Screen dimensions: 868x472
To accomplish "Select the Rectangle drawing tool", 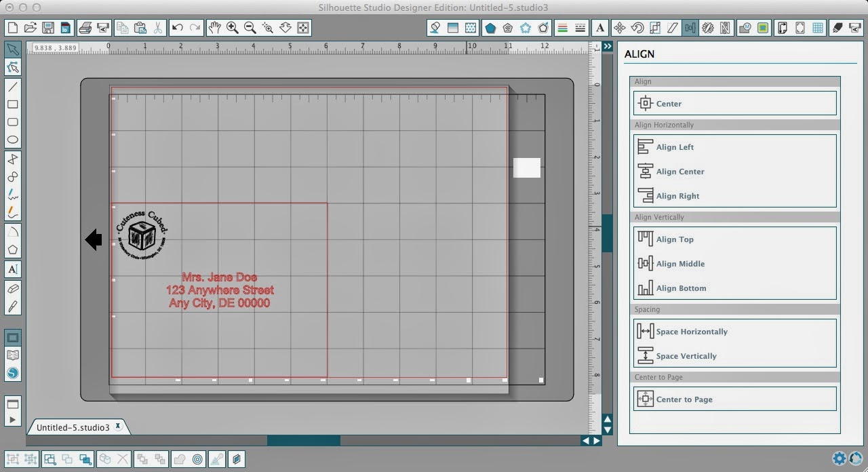I will pos(12,104).
